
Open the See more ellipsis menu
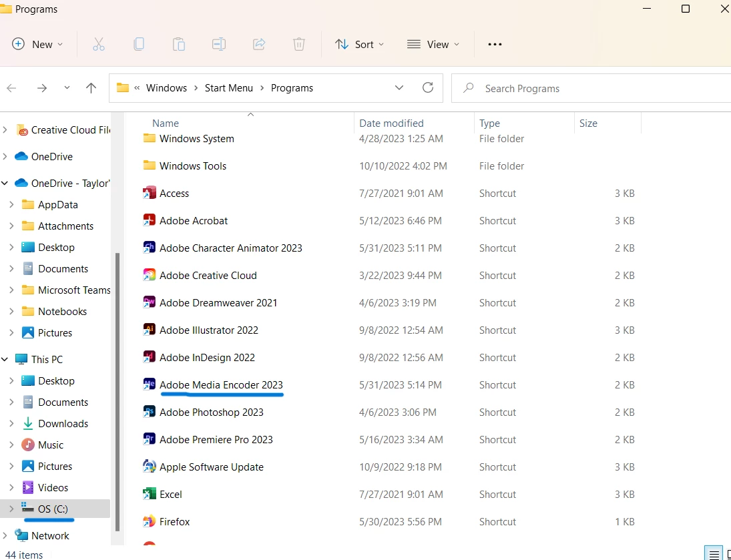coord(495,44)
